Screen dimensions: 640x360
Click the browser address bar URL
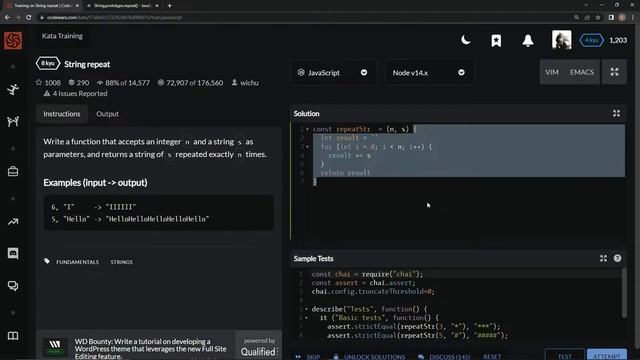114,18
